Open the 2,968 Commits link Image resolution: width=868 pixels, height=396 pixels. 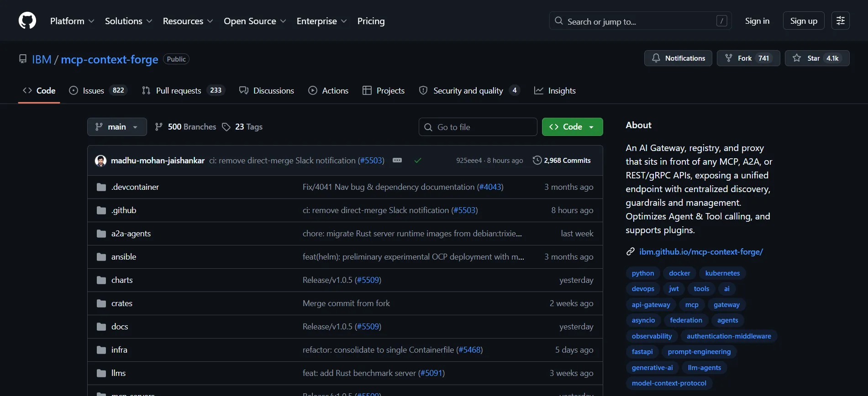tap(562, 160)
